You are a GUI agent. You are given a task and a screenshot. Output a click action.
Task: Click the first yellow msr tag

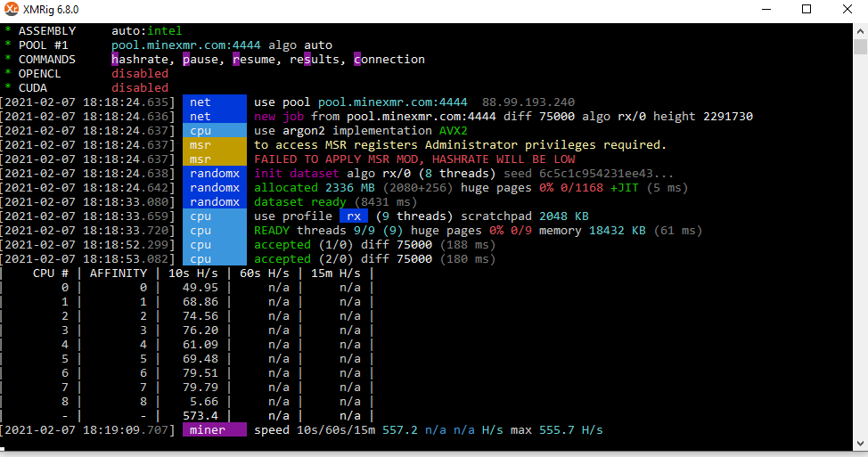click(x=214, y=145)
